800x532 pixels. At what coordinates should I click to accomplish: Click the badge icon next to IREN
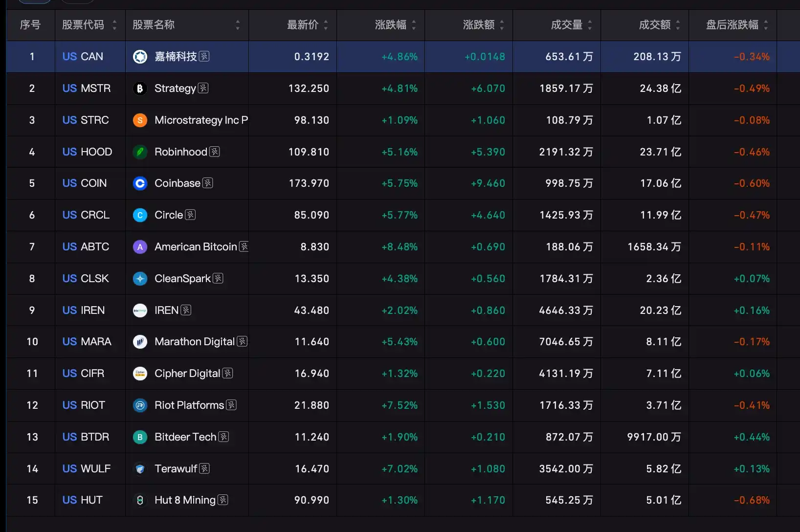point(186,310)
